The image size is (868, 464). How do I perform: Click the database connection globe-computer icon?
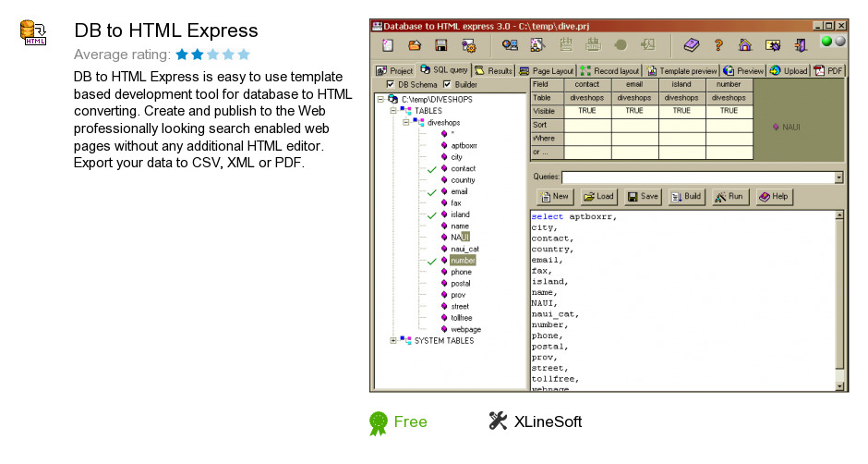(x=510, y=45)
